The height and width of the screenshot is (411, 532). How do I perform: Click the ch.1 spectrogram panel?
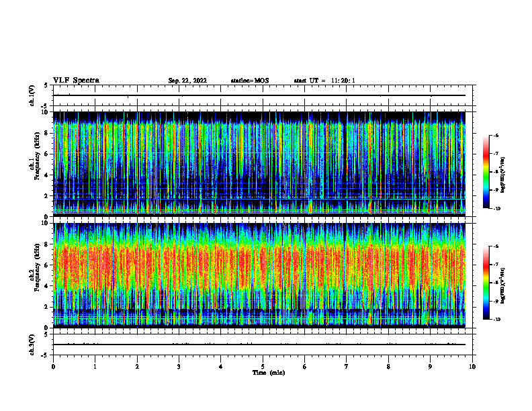[259, 164]
